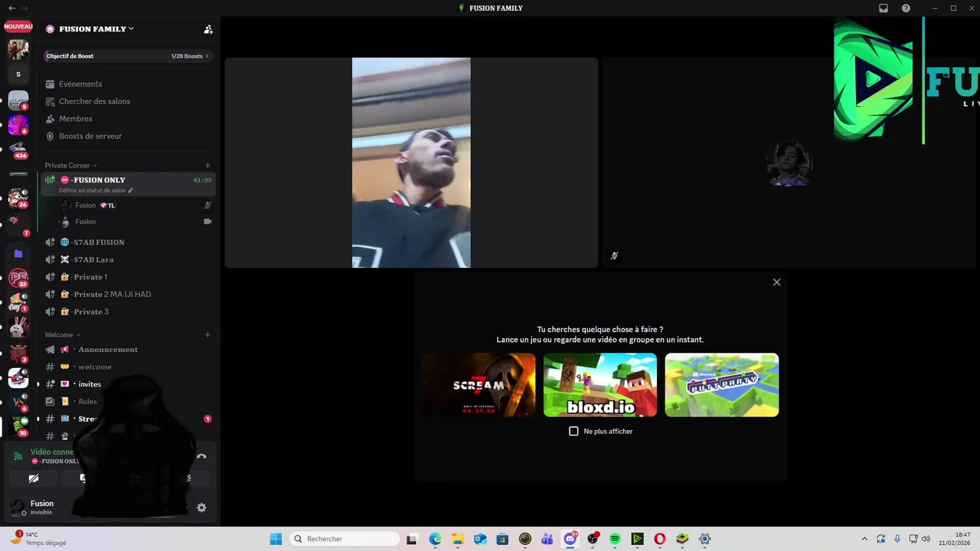
Task: Go back with the title bar arrow
Action: [11, 8]
